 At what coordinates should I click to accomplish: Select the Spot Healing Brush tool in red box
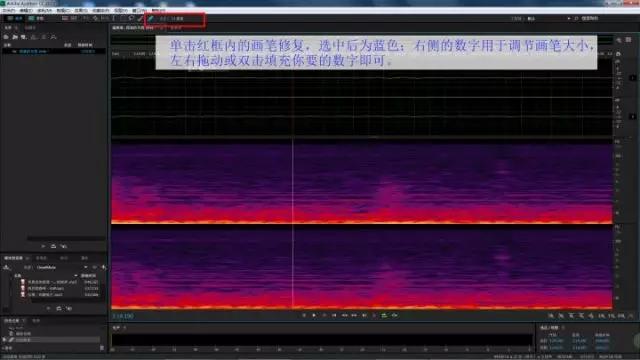(x=150, y=18)
